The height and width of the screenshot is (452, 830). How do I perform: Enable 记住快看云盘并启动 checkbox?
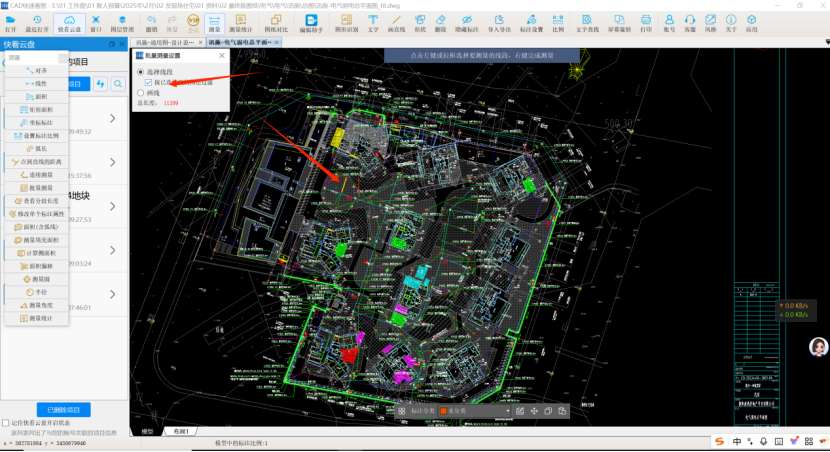[6, 423]
